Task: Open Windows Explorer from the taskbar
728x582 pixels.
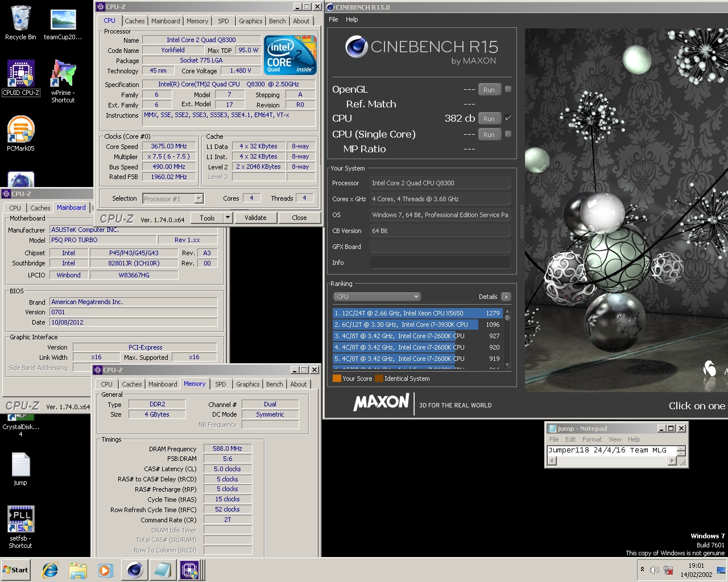Action: pyautogui.click(x=78, y=570)
